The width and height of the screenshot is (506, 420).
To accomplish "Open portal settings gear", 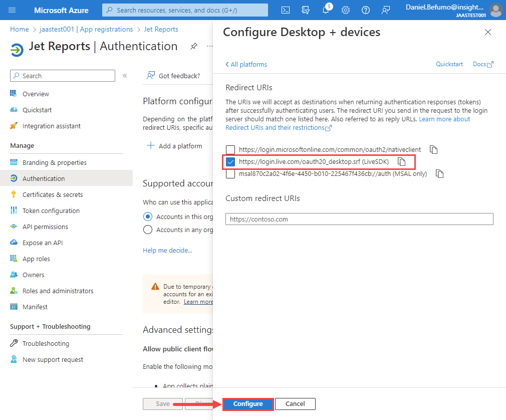I will tap(346, 10).
